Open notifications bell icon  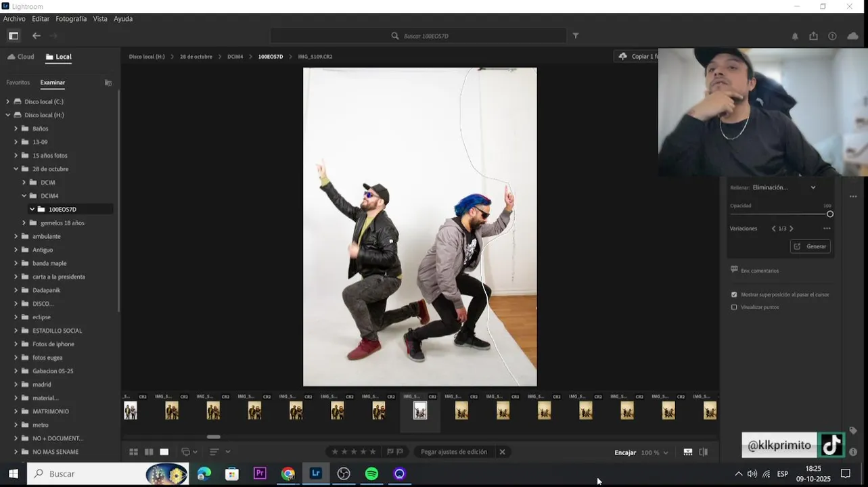click(x=795, y=36)
